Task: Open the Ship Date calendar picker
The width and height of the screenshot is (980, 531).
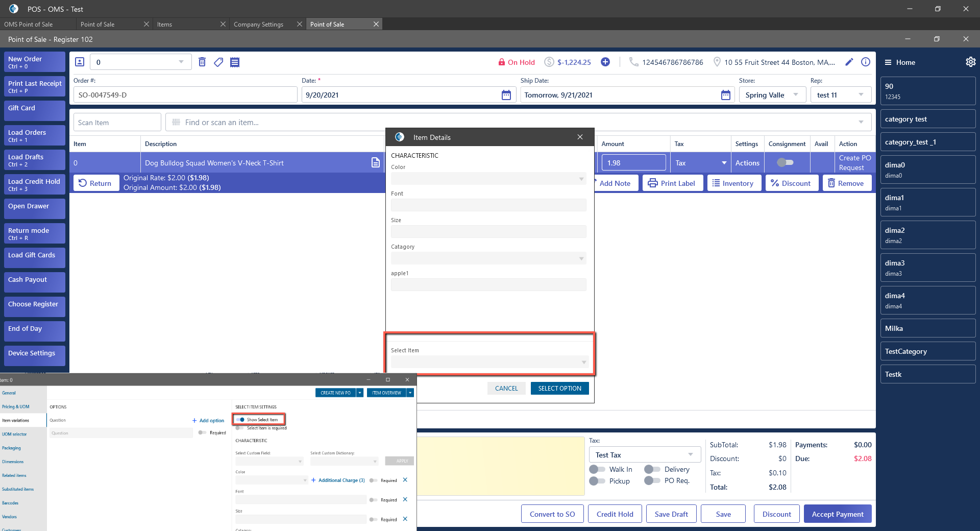Action: tap(726, 95)
